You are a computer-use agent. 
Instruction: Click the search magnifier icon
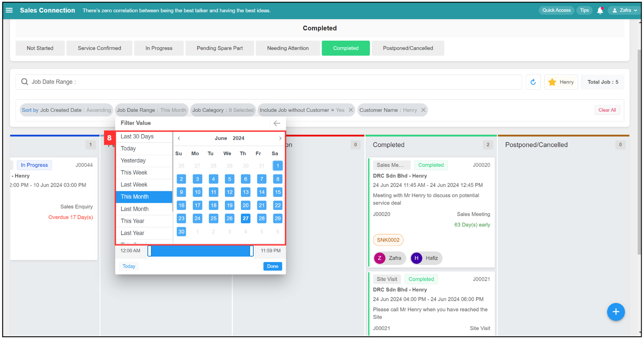[x=25, y=82]
